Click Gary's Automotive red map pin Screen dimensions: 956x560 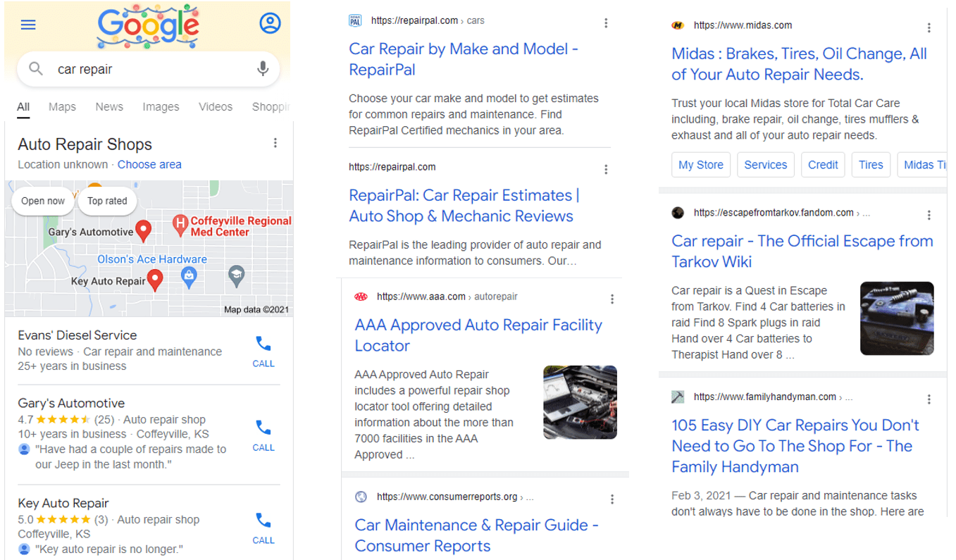[144, 230]
